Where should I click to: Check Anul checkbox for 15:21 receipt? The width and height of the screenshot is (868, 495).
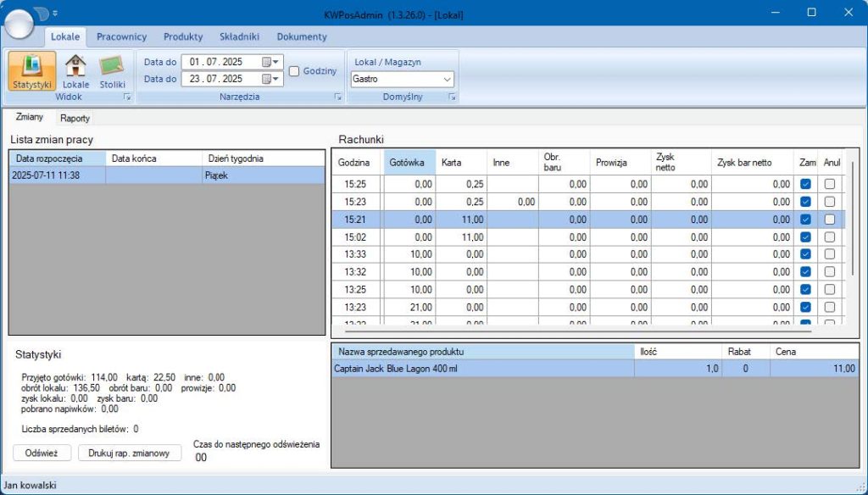830,219
